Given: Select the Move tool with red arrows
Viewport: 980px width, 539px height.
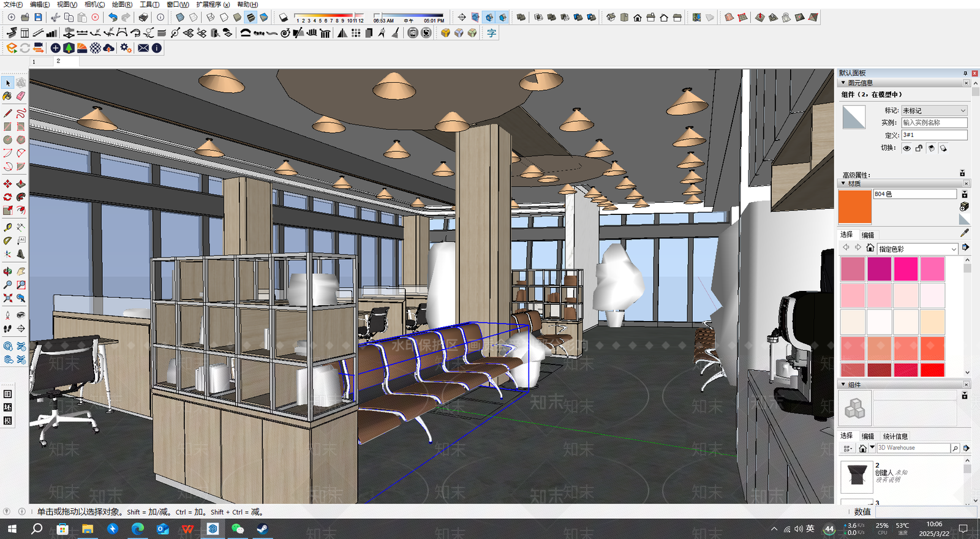Looking at the screenshot, I should [8, 184].
